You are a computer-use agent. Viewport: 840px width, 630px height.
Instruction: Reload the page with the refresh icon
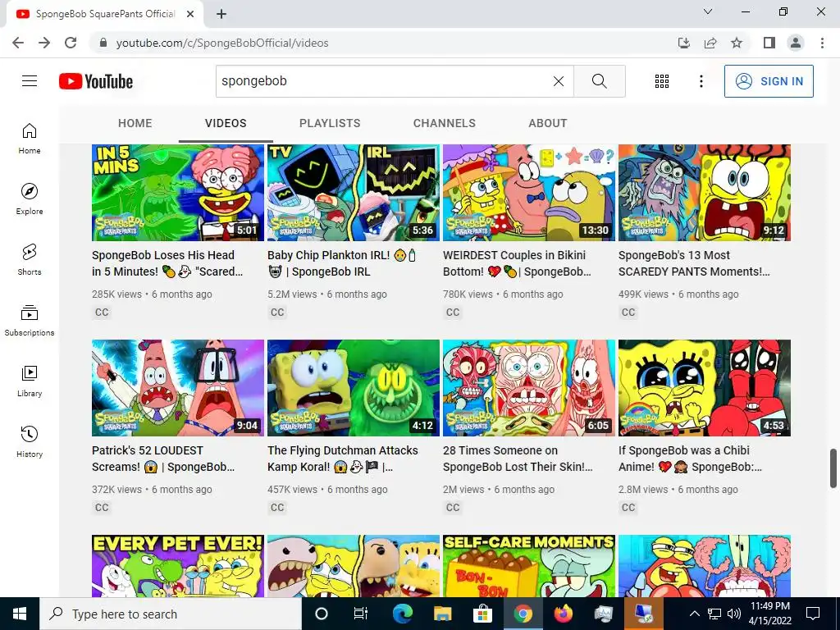71,43
